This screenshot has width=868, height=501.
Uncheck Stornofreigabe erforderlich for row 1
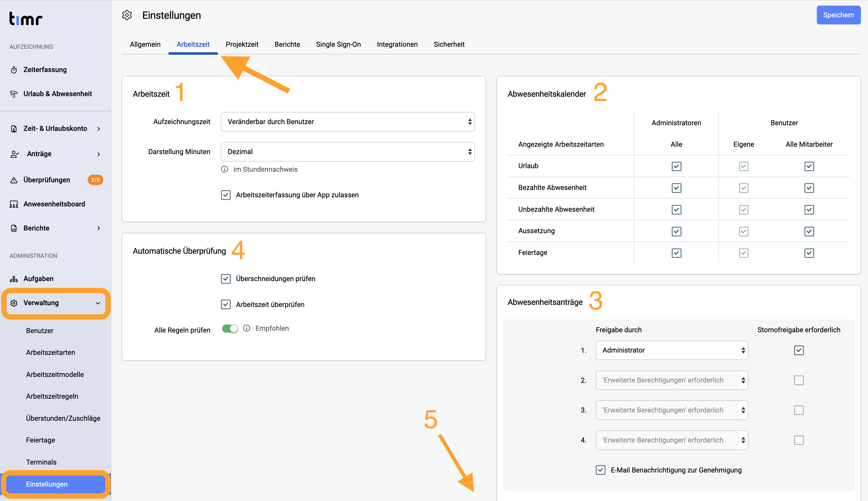pyautogui.click(x=799, y=350)
